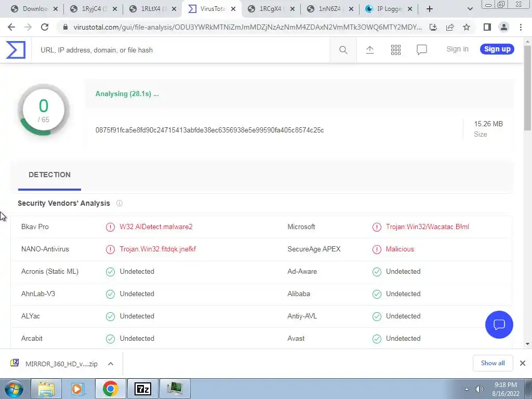
Task: Click the Arcabit vendor name
Action: click(32, 339)
